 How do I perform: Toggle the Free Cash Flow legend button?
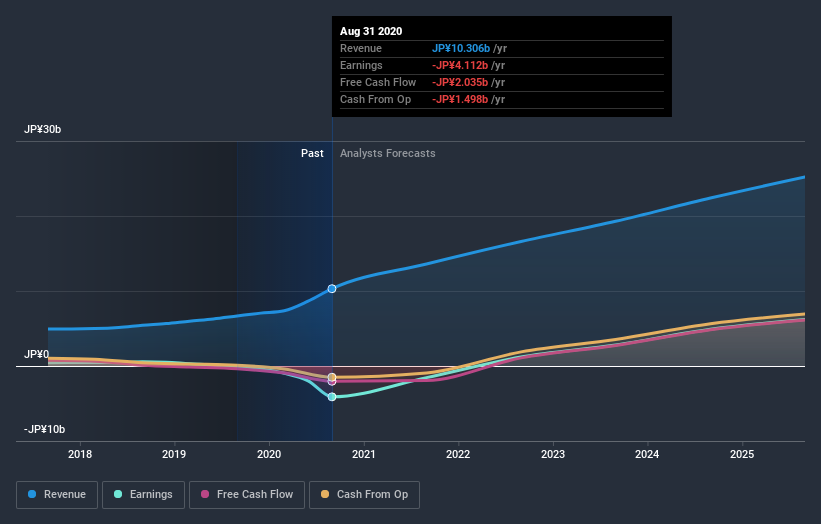247,495
